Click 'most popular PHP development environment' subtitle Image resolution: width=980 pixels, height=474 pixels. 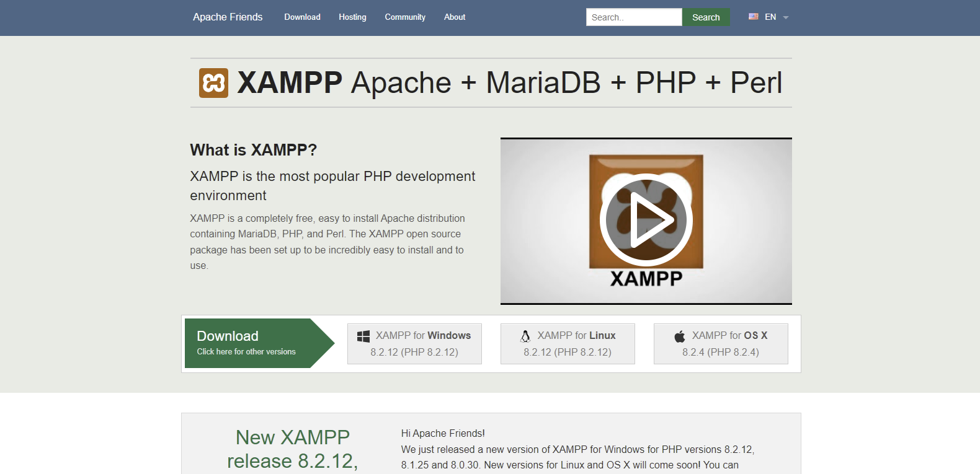tap(332, 186)
